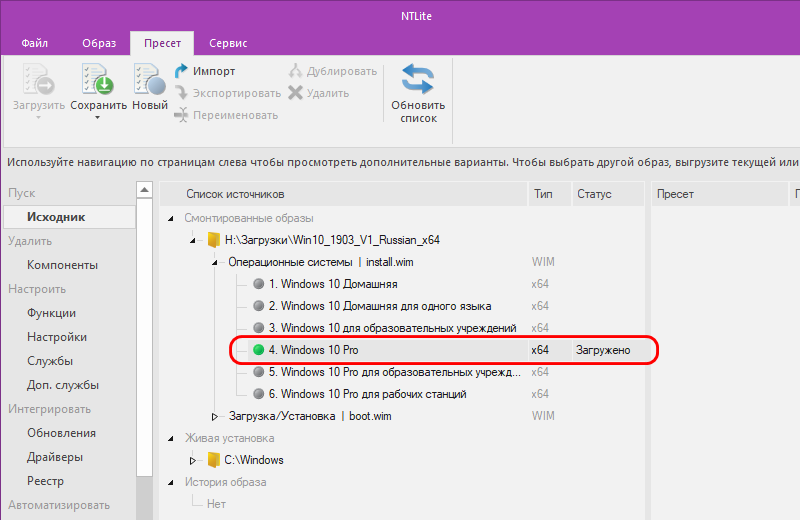This screenshot has height=520, width=800.
Task: Click the Статус column header
Action: pyautogui.click(x=608, y=194)
